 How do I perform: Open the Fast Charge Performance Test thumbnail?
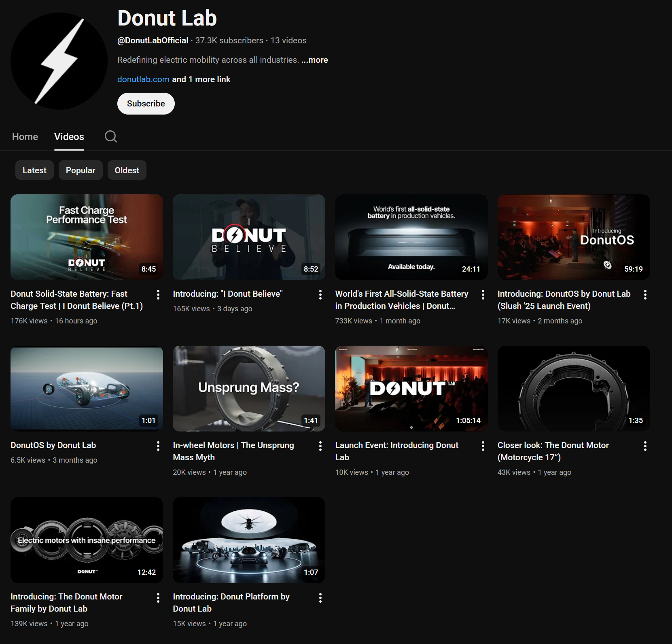tap(87, 237)
